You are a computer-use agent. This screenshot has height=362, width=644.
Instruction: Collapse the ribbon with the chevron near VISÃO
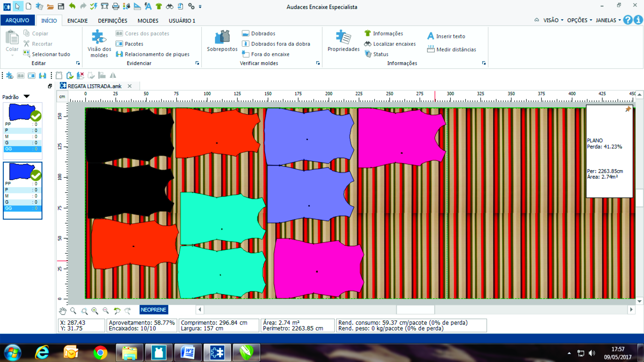[537, 20]
